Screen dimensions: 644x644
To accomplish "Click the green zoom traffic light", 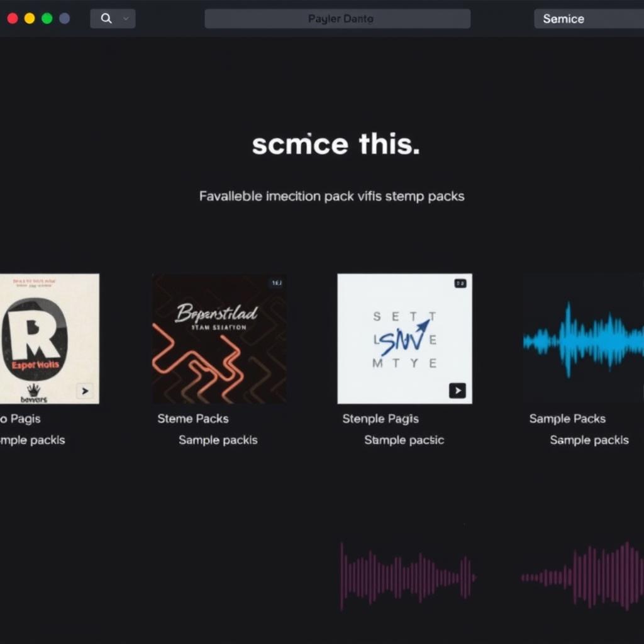I will [x=46, y=18].
